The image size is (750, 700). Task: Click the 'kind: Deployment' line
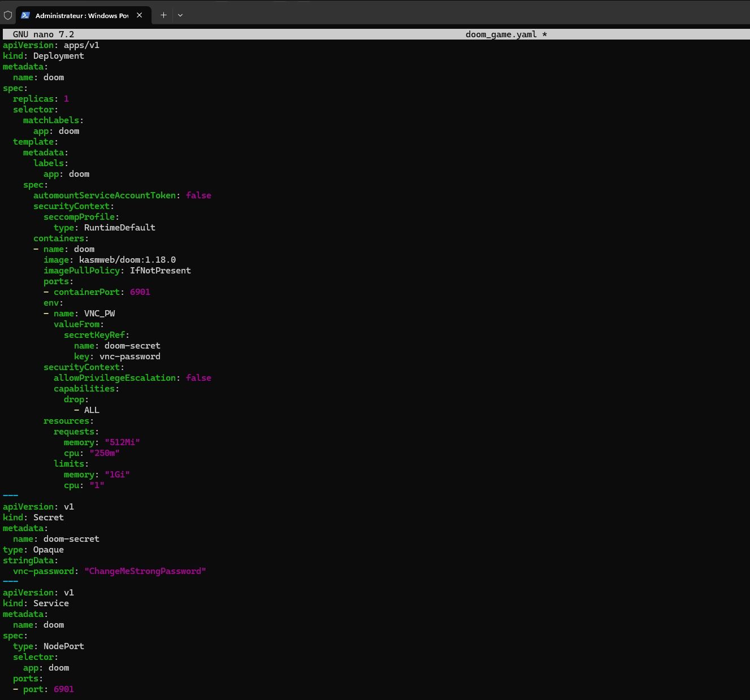click(44, 56)
